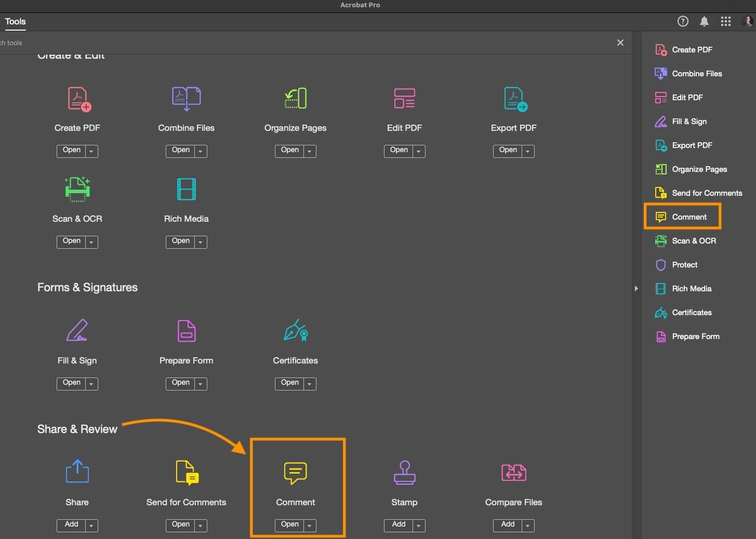
Task: Select Protect in right sidebar
Action: click(x=676, y=265)
